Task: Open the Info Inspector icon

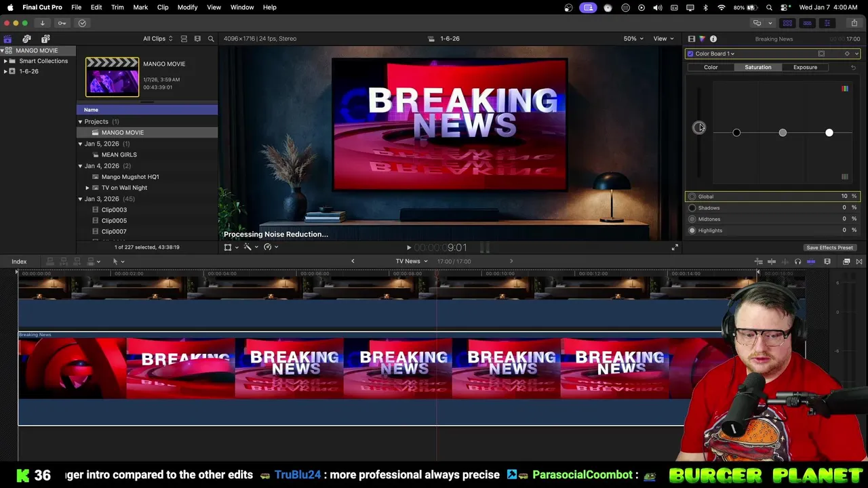Action: 713,39
